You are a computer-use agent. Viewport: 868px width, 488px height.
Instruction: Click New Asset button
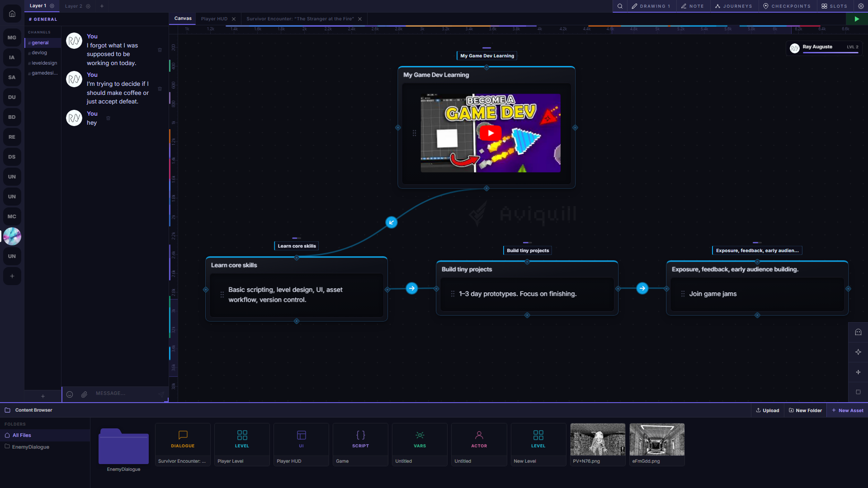pyautogui.click(x=848, y=410)
